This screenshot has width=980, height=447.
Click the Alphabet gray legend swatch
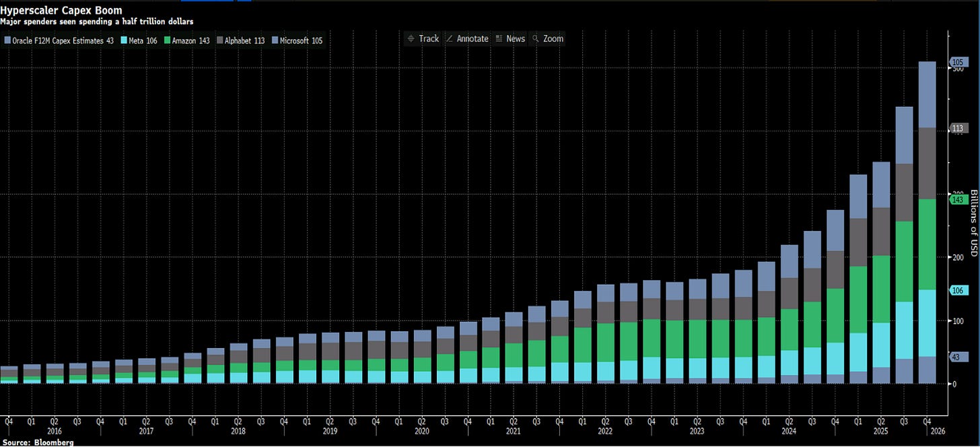220,41
